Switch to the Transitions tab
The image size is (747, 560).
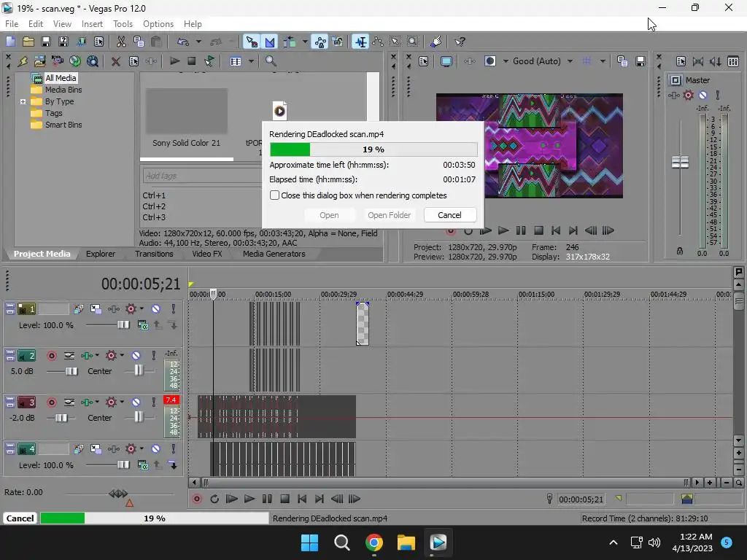[154, 254]
